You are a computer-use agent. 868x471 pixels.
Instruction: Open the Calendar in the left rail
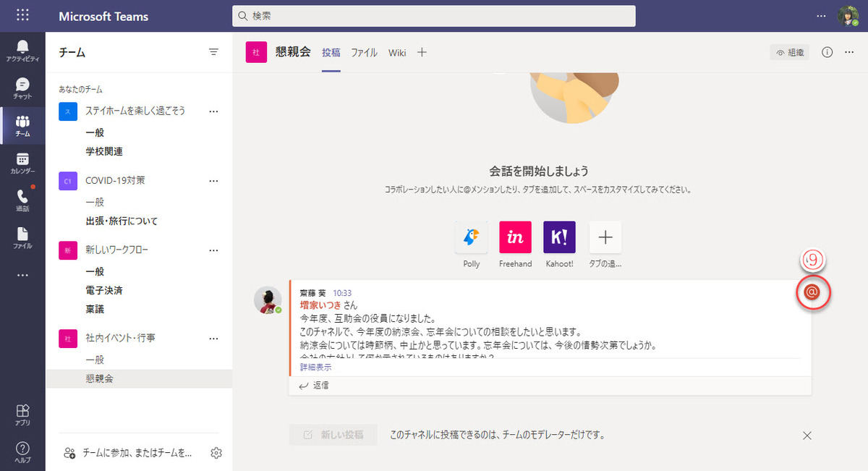click(22, 164)
